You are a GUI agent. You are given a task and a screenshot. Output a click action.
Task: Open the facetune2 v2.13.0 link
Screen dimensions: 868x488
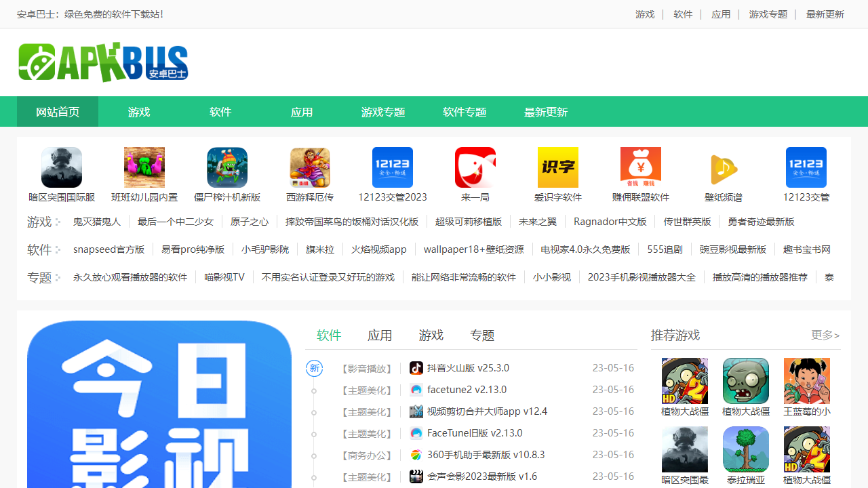click(x=467, y=390)
